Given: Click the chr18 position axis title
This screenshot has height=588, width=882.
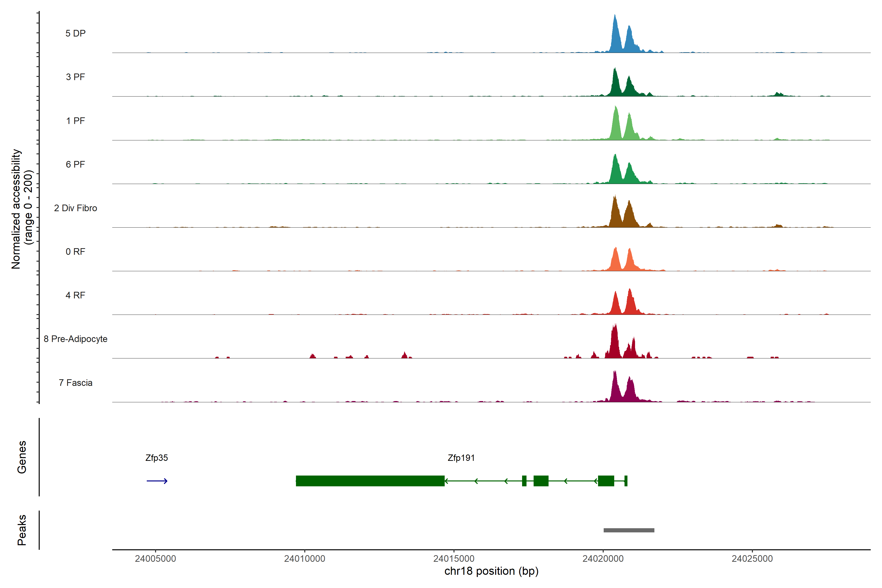Looking at the screenshot, I should click(491, 571).
